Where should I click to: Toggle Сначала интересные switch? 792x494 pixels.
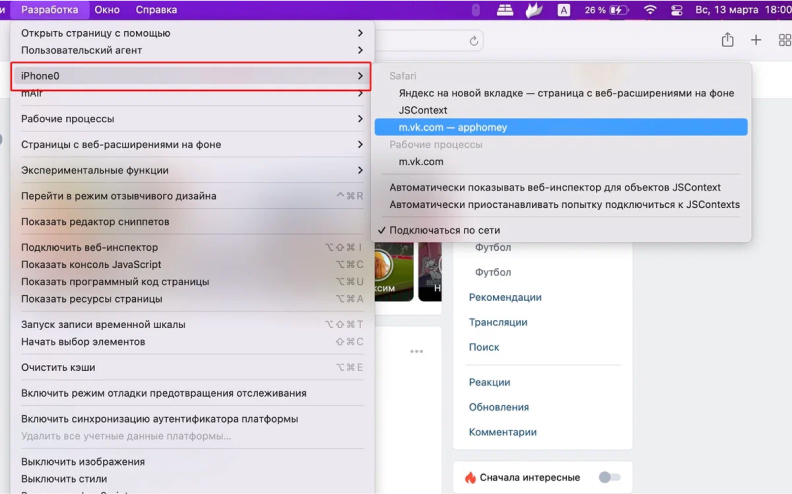pyautogui.click(x=609, y=477)
